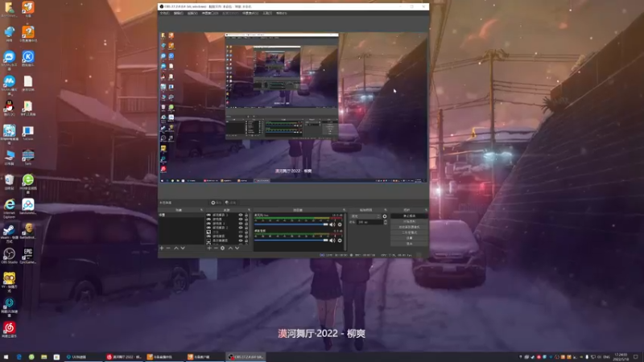
Task: Click the 桌面音频 volume slider
Action: coord(291,240)
